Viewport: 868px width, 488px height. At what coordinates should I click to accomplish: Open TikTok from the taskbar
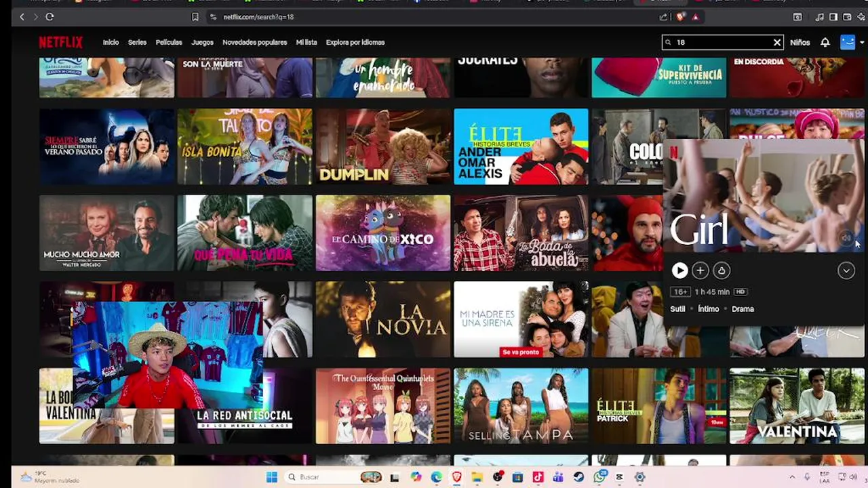[538, 477]
